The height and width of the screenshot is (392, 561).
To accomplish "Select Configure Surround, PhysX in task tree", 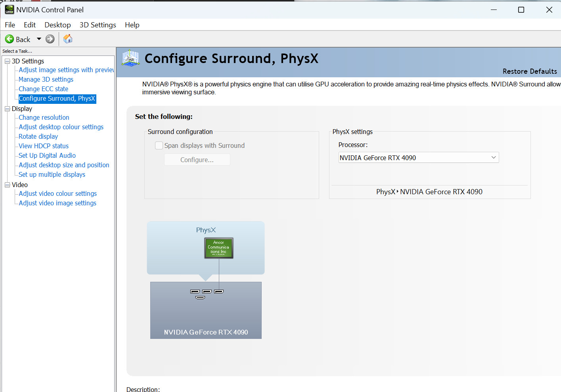I will pos(57,98).
